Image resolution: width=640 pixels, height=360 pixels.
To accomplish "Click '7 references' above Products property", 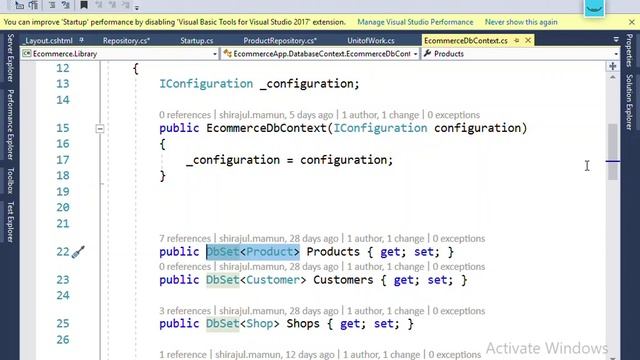I will [185, 238].
